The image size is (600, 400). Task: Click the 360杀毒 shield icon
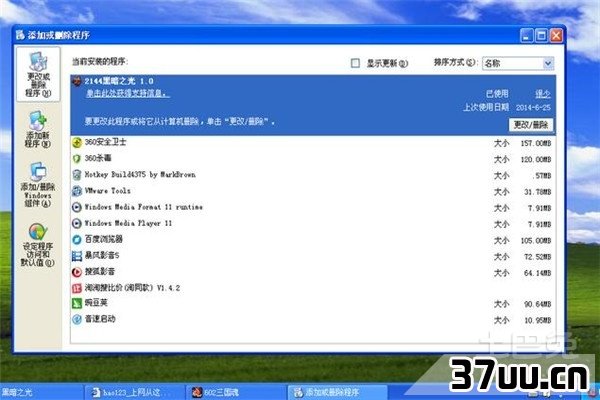[x=77, y=158]
